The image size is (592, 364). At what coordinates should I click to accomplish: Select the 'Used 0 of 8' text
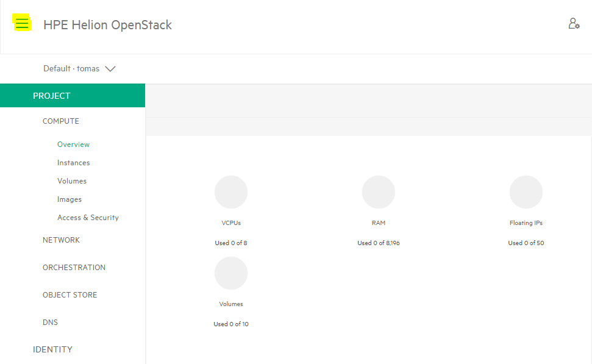click(x=231, y=243)
